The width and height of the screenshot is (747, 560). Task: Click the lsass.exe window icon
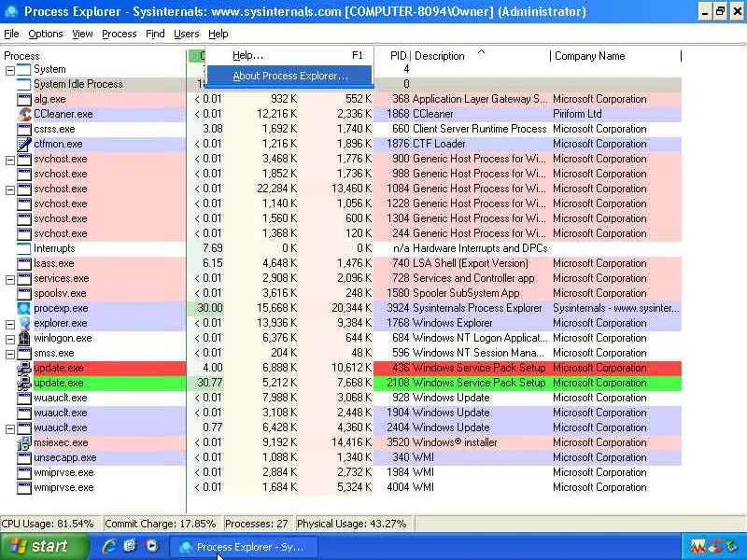pyautogui.click(x=24, y=263)
